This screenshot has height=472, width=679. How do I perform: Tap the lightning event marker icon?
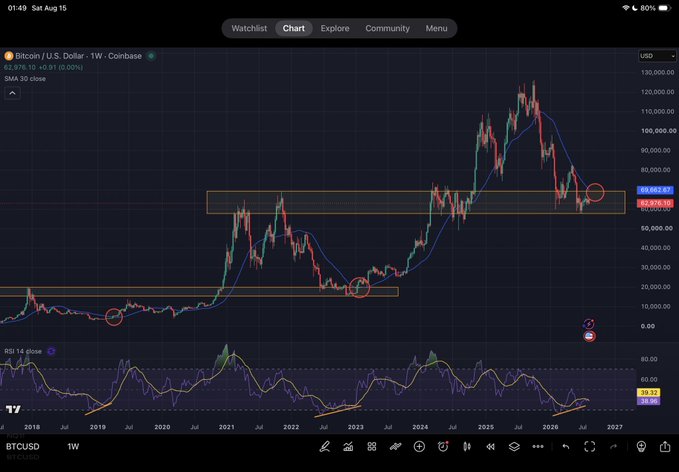589,324
